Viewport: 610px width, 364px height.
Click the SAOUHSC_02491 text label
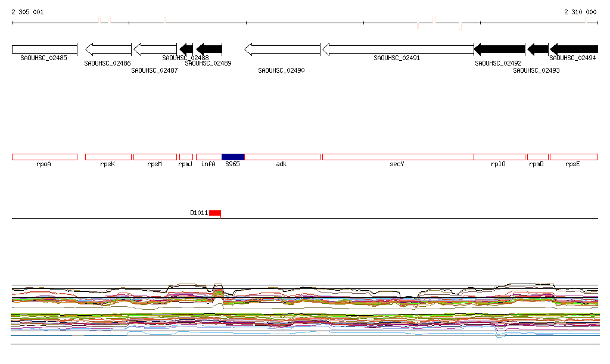tap(397, 58)
